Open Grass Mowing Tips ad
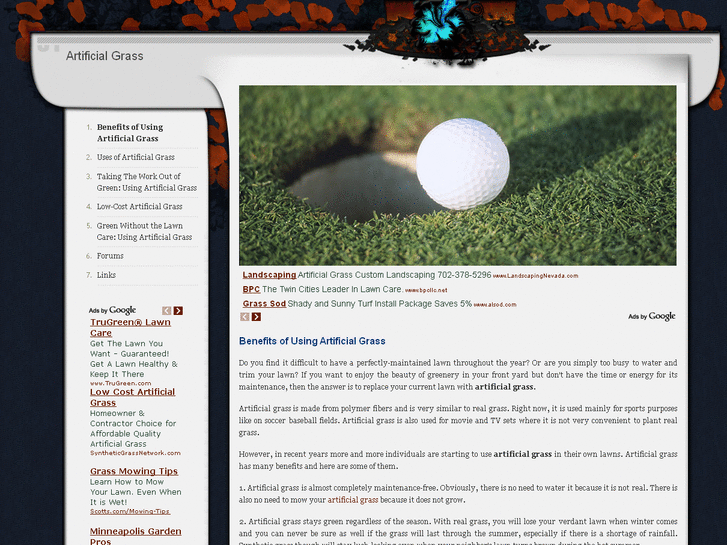The image size is (727, 545). tap(134, 471)
